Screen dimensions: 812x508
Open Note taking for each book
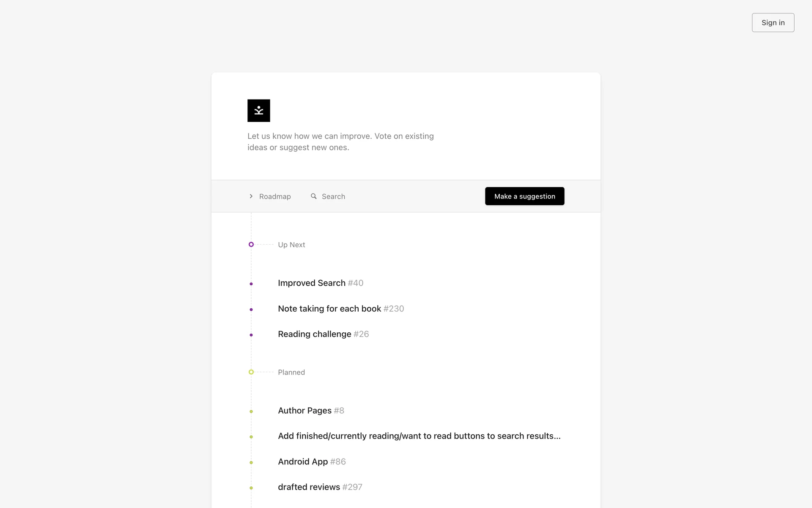coord(329,309)
